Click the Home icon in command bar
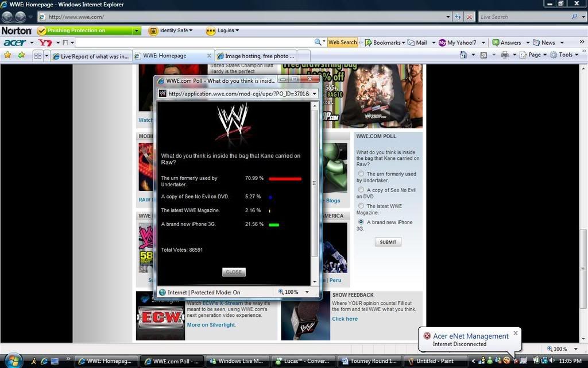Screen dimensions: 588x368 tap(463, 55)
